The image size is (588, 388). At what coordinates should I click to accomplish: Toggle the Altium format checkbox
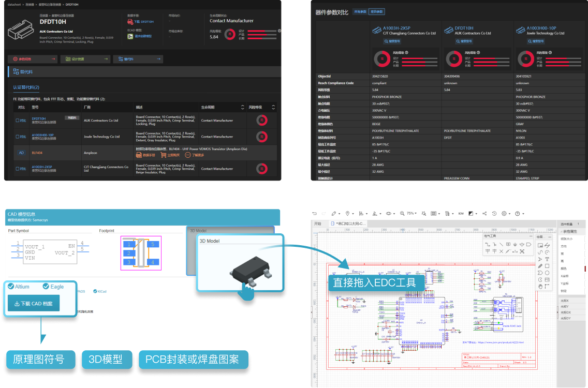click(11, 287)
